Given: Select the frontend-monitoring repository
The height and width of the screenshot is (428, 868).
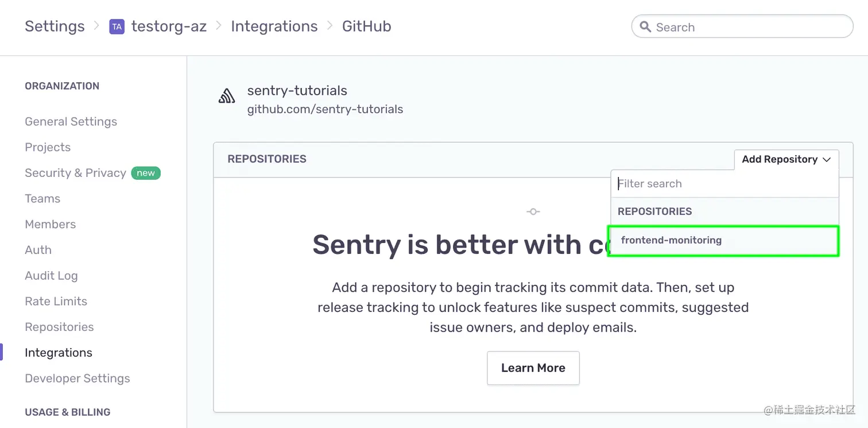Looking at the screenshot, I should point(671,240).
